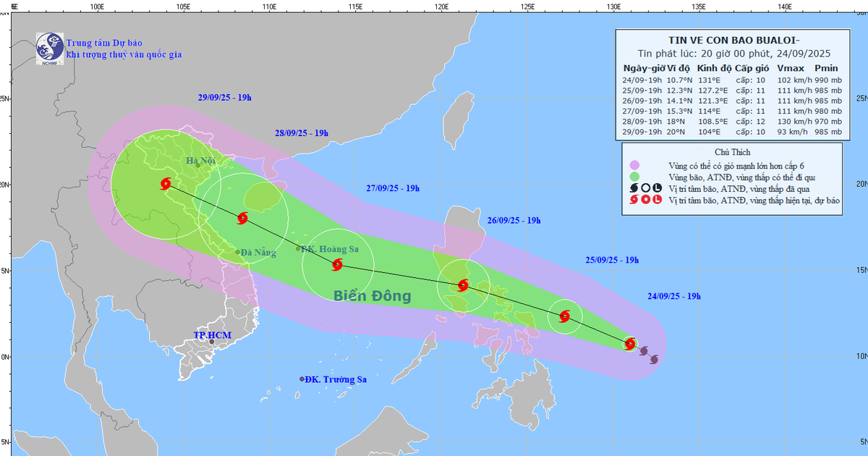Click the black storm symbol in the legend
868x456 pixels.
point(634,188)
